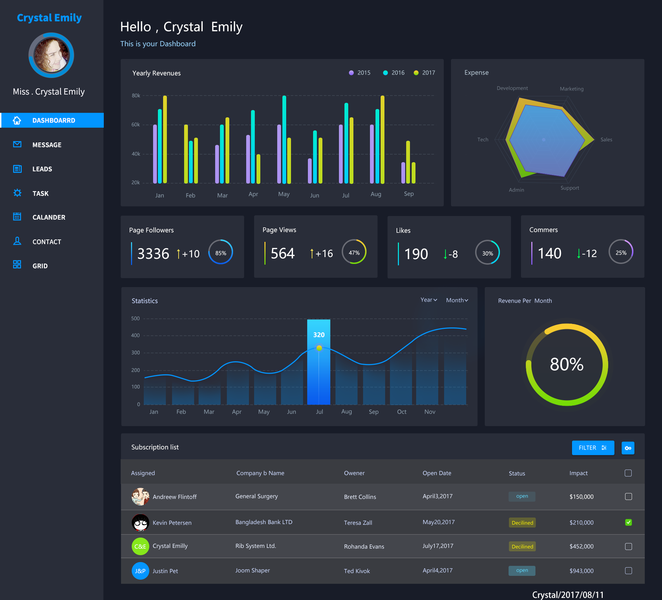Click the green C&E avatar

click(x=140, y=546)
